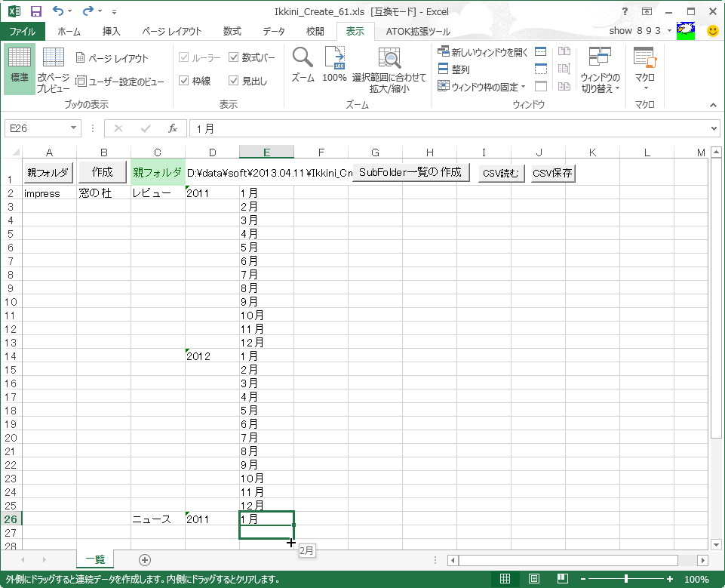
Task: Add a new sheet with the plus icon
Action: [145, 560]
